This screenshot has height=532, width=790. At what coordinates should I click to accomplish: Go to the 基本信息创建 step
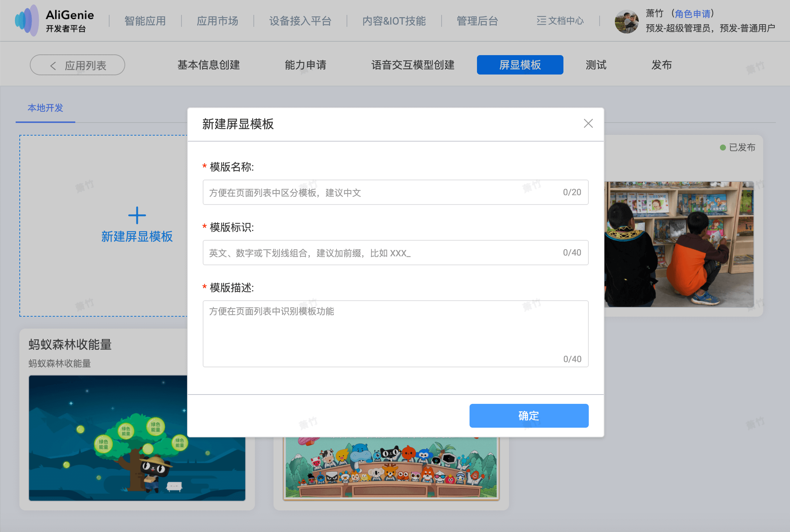click(208, 65)
